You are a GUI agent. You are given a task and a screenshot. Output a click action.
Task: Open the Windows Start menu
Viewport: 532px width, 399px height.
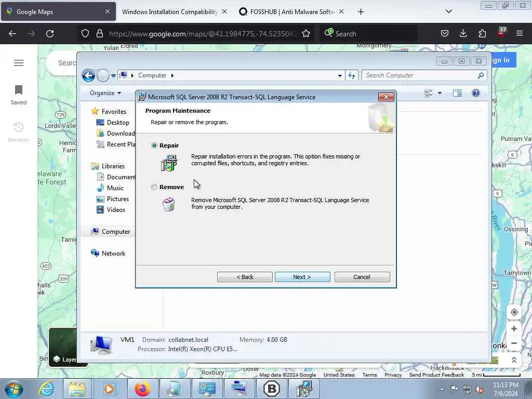coord(14,389)
